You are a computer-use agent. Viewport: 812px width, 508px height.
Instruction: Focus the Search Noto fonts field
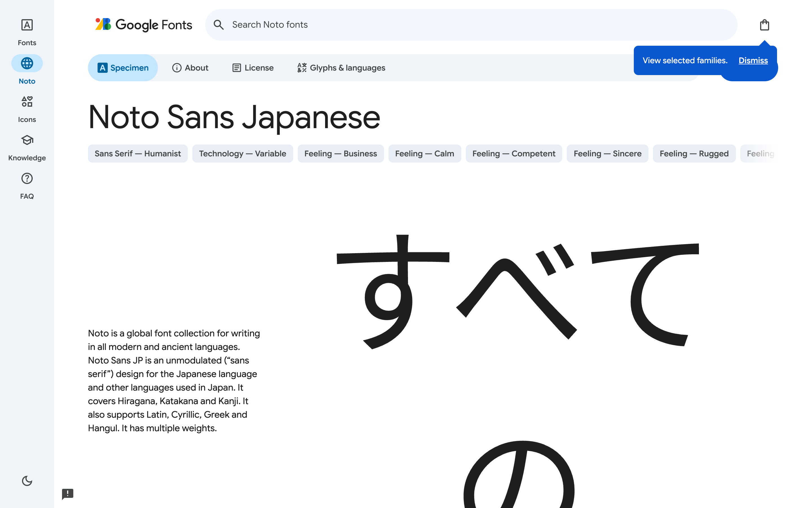[471, 25]
